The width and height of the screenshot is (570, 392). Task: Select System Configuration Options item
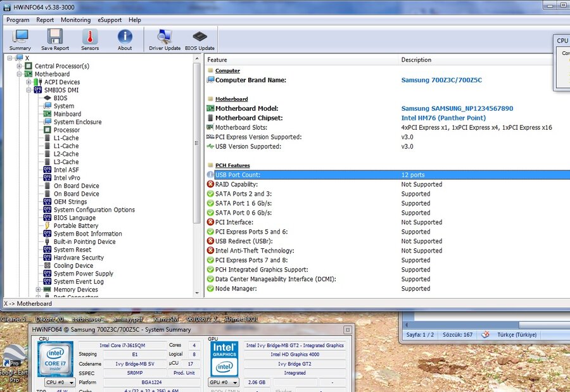tap(94, 210)
